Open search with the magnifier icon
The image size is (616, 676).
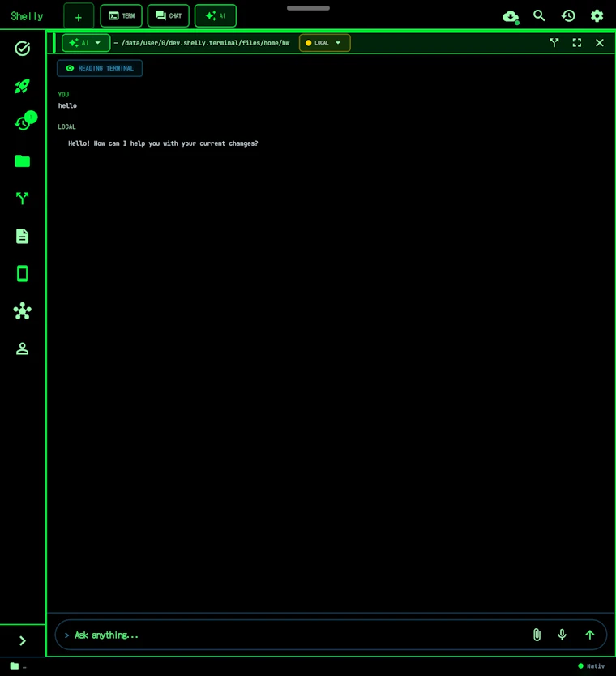click(539, 16)
